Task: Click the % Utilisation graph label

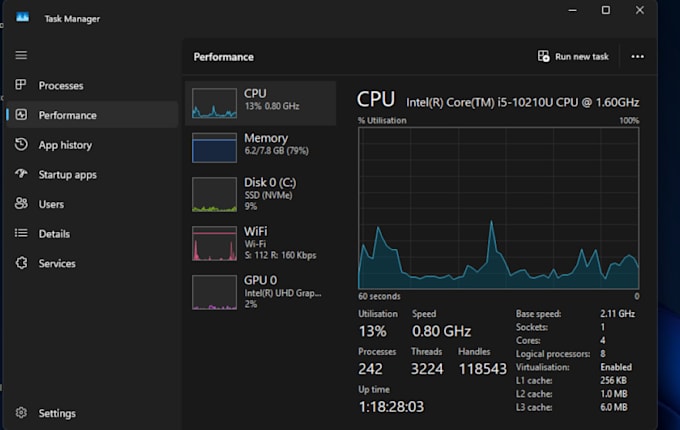Action: click(x=382, y=121)
